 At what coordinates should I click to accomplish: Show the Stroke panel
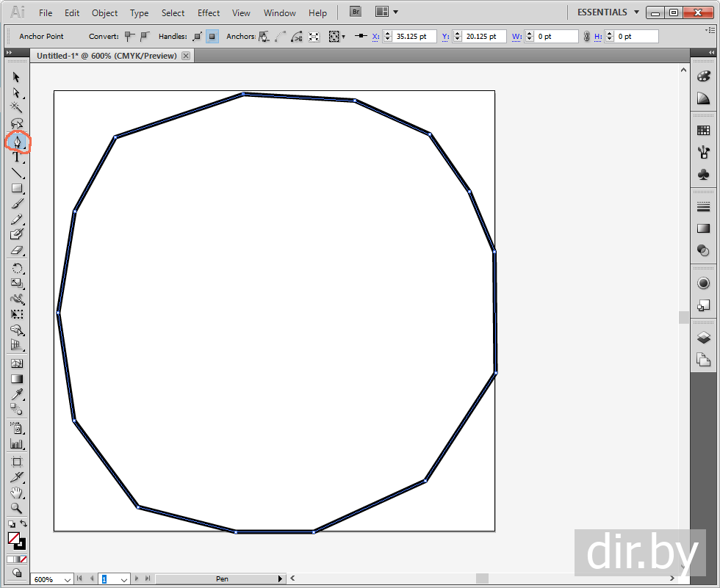point(703,208)
